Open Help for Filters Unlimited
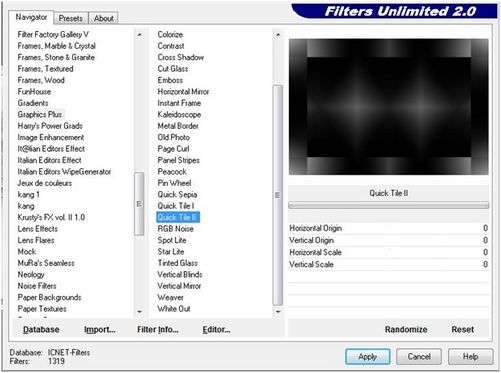 click(470, 357)
